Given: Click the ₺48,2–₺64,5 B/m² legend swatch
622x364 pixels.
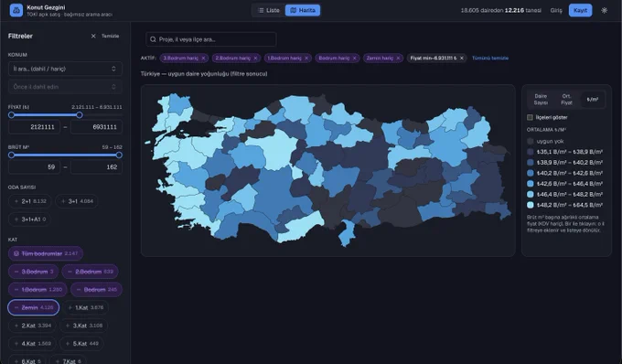Looking at the screenshot, I should (x=531, y=205).
